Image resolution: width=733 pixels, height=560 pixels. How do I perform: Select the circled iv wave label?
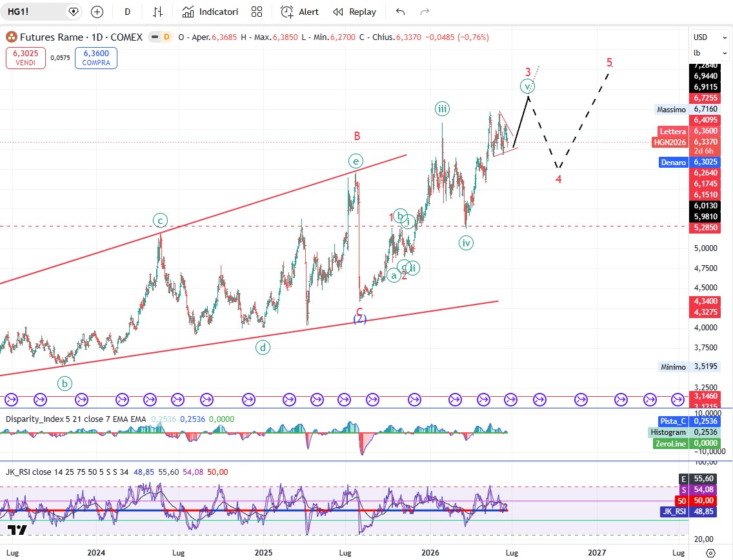(466, 243)
